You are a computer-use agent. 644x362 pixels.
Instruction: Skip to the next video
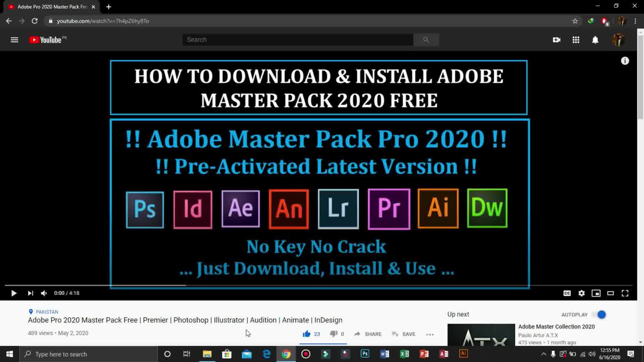31,293
